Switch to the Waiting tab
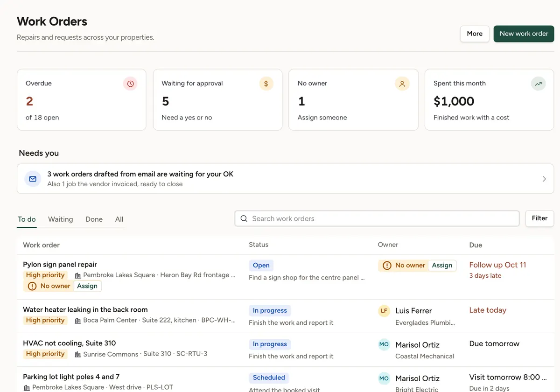The width and height of the screenshot is (560, 392). pos(61,219)
